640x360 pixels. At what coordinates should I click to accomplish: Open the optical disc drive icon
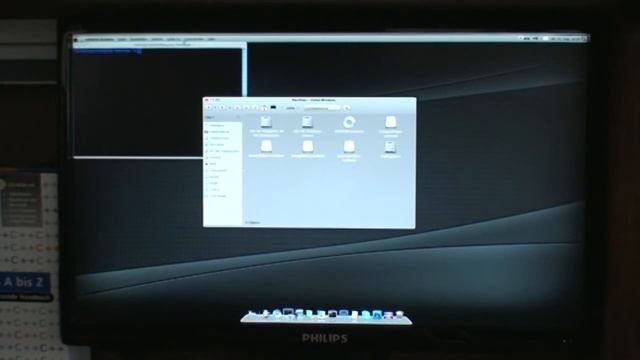[349, 122]
